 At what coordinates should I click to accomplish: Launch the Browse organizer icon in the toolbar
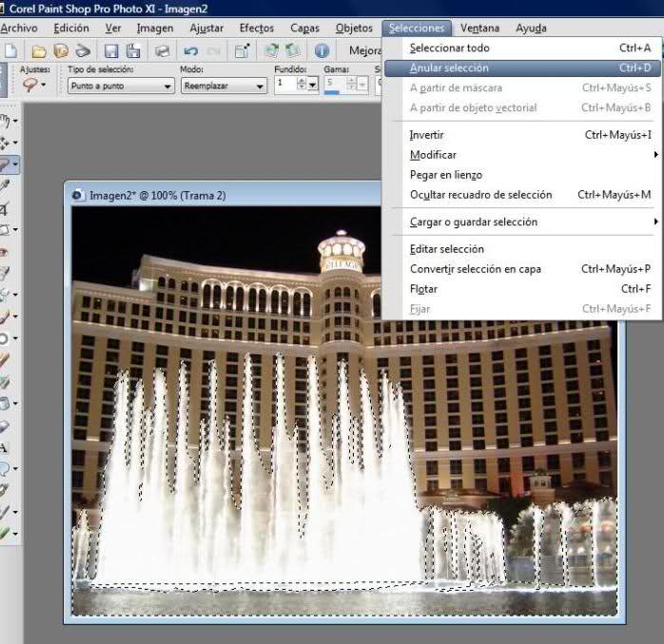(61, 50)
